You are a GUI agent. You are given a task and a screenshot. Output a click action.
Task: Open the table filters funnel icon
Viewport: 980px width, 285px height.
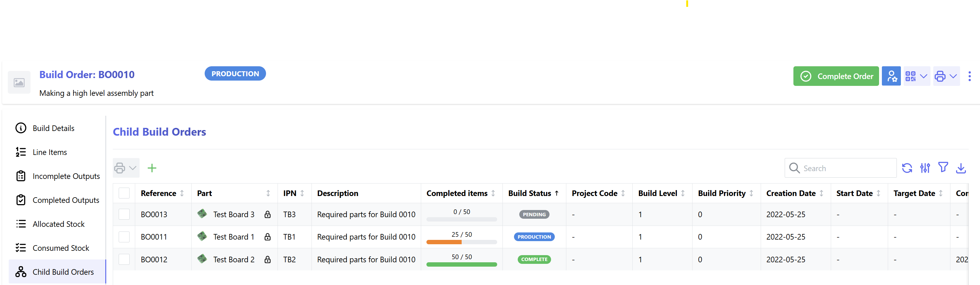(x=943, y=167)
